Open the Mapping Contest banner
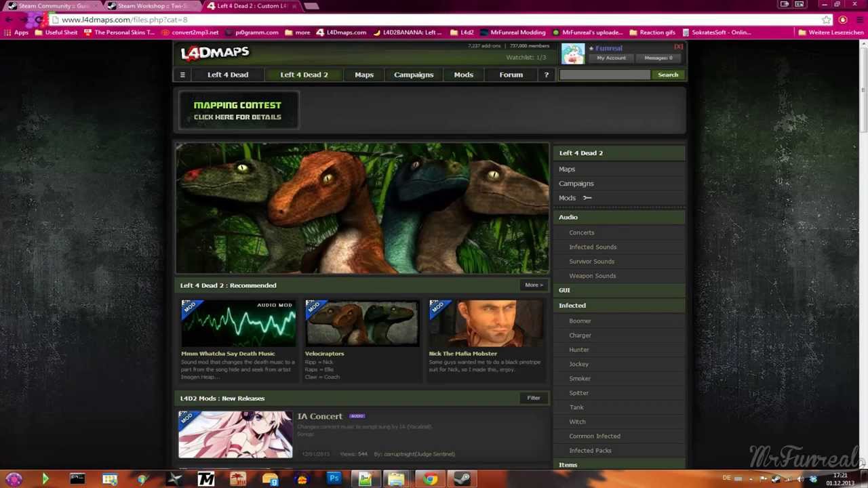The height and width of the screenshot is (488, 868). (x=237, y=110)
